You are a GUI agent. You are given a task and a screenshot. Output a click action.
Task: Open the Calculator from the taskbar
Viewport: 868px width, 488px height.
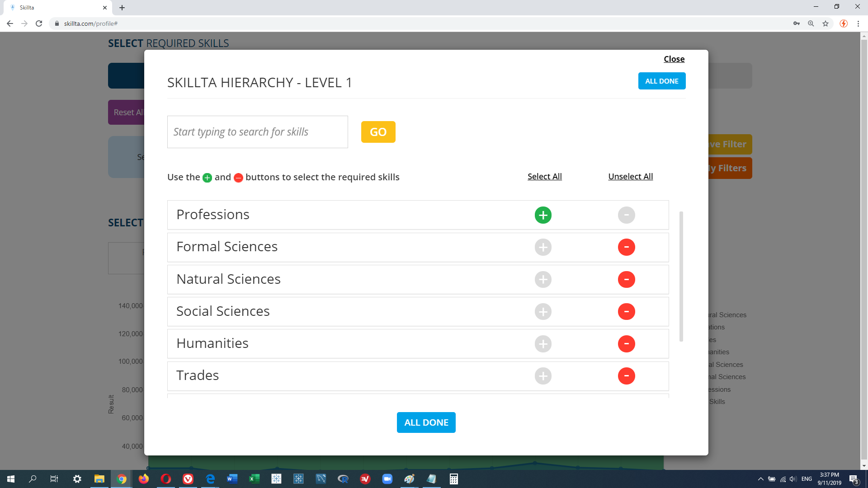453,479
